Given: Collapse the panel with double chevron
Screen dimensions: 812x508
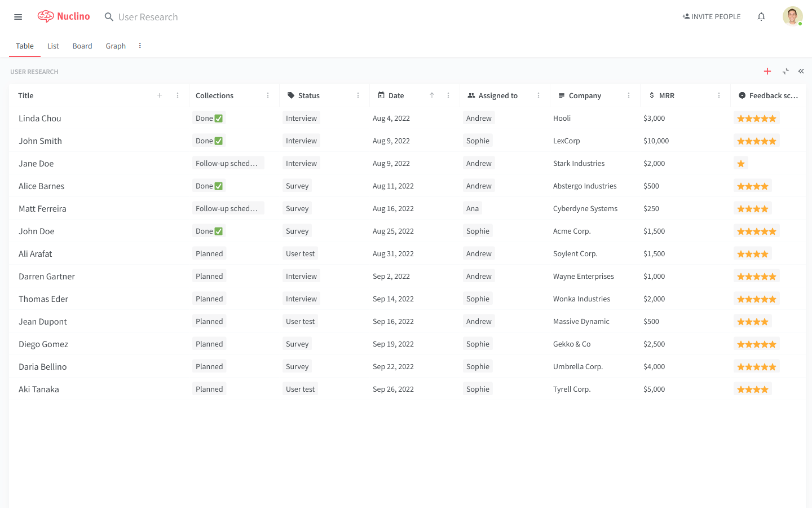Looking at the screenshot, I should coord(801,71).
